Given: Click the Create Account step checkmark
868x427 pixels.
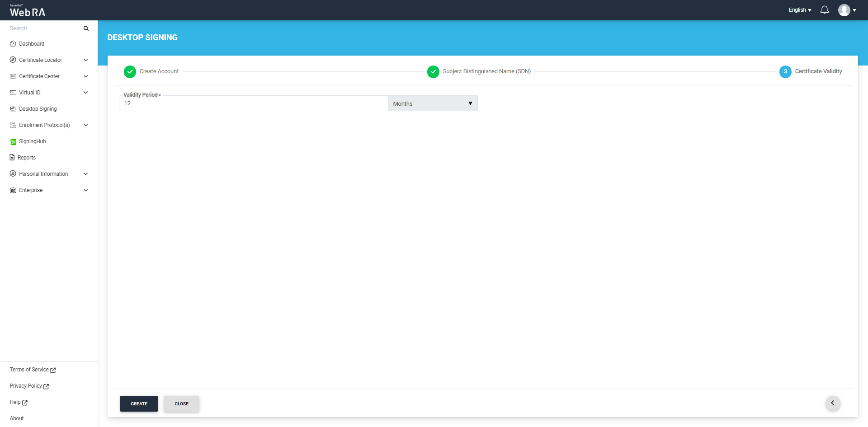Looking at the screenshot, I should (130, 72).
